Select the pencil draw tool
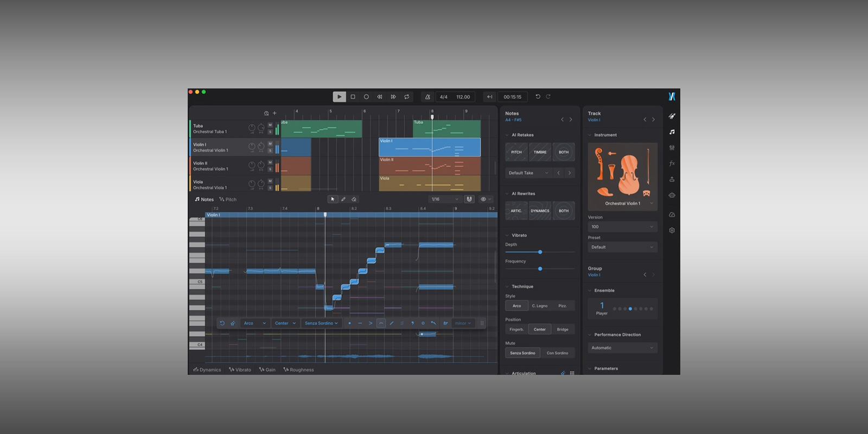Image resolution: width=868 pixels, height=434 pixels. (343, 199)
